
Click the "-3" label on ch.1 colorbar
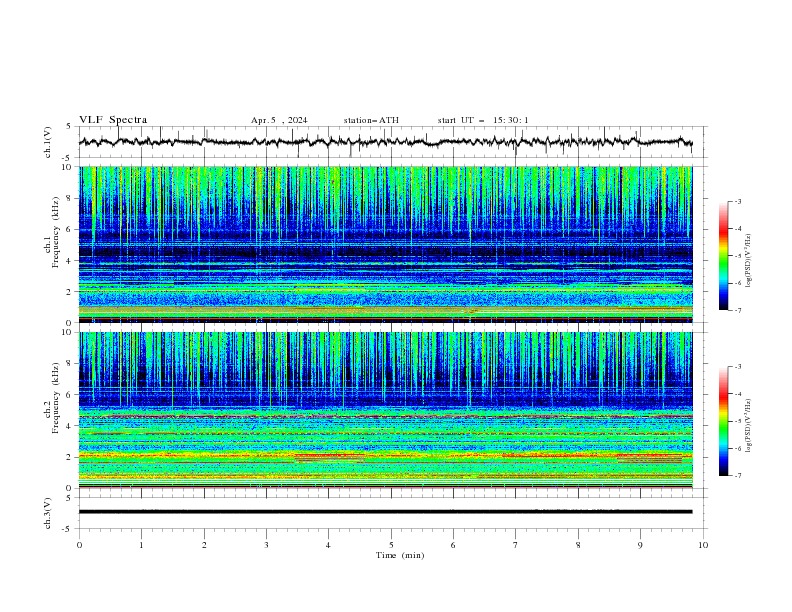pyautogui.click(x=738, y=201)
